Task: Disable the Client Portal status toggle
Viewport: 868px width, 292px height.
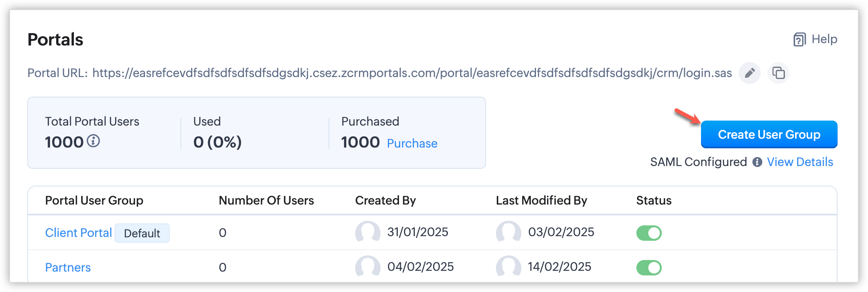Action: (649, 233)
